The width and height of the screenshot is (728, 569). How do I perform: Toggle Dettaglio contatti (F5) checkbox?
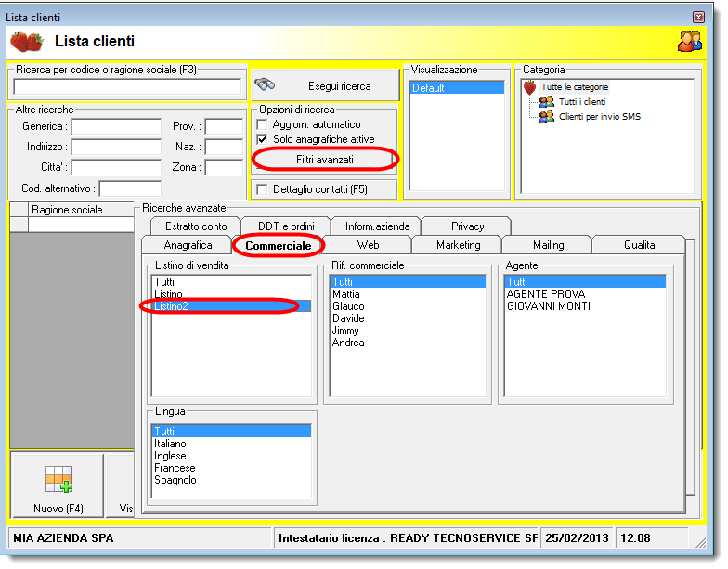[262, 189]
